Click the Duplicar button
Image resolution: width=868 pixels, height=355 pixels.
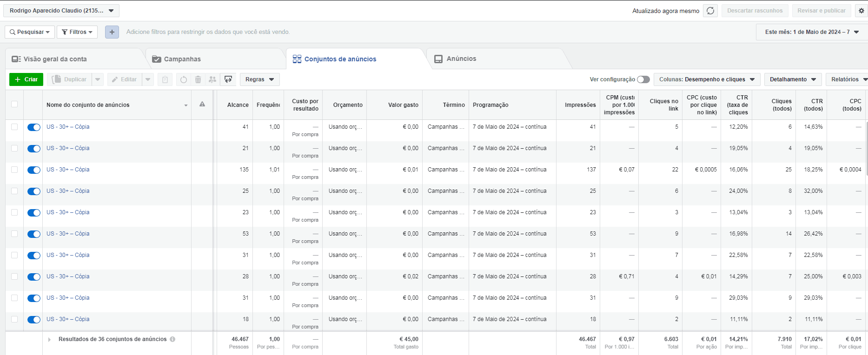pos(69,79)
